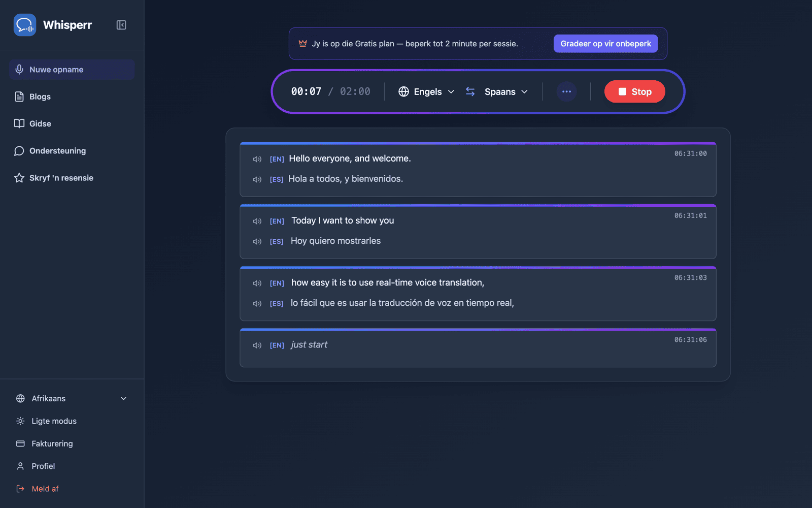The width and height of the screenshot is (812, 508).
Task: Click Gradeer op vir onbeperk button
Action: pyautogui.click(x=605, y=44)
